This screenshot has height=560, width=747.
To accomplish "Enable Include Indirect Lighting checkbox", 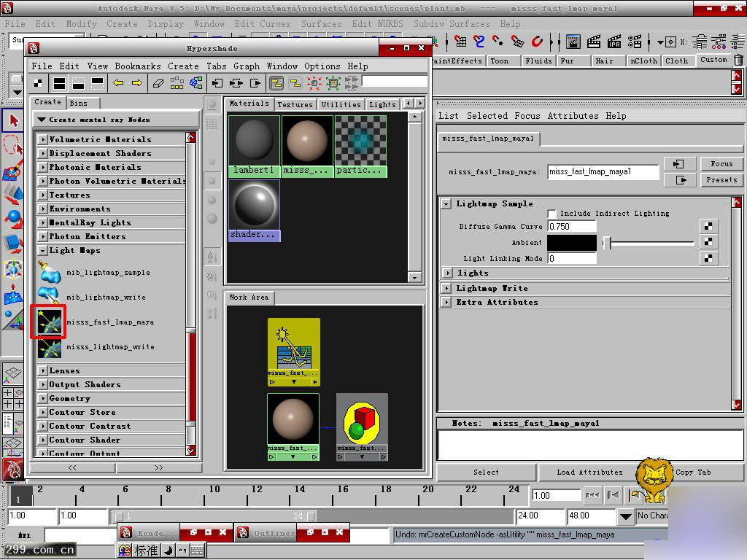I will point(552,214).
